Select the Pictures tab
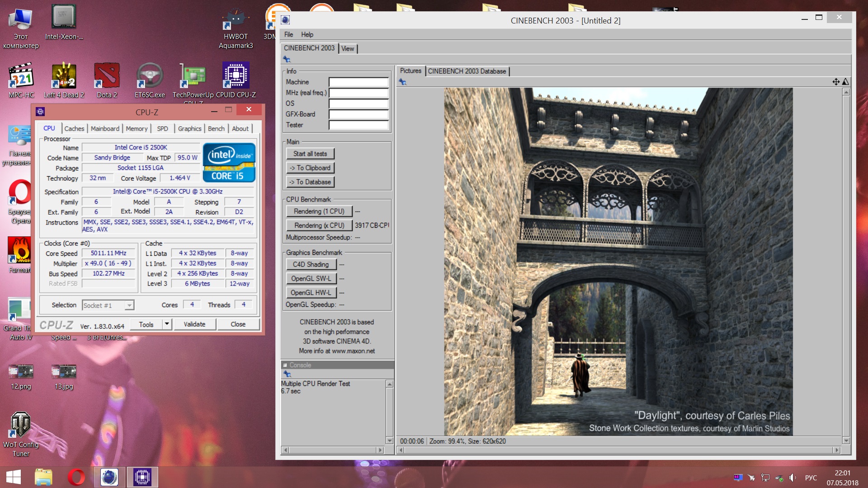The height and width of the screenshot is (488, 868). [410, 71]
